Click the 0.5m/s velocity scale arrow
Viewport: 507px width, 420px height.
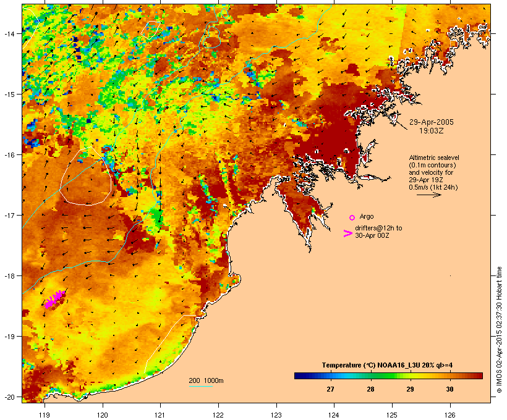[428, 195]
